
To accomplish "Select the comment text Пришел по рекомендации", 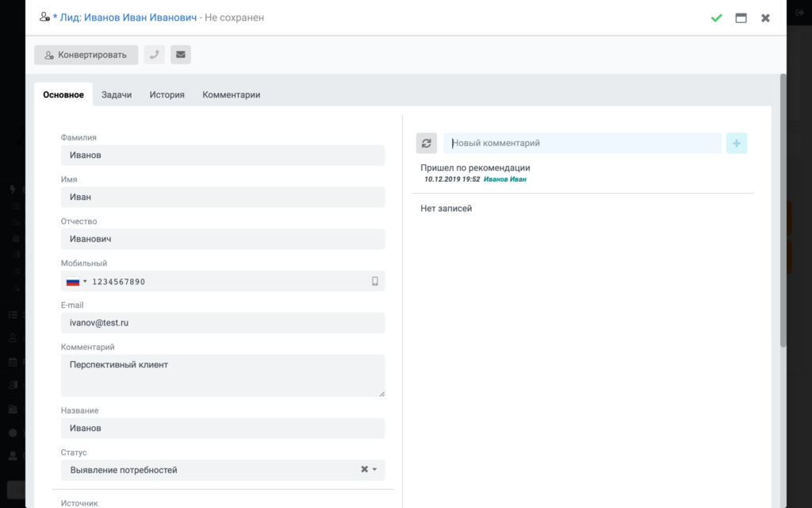I will [x=476, y=168].
